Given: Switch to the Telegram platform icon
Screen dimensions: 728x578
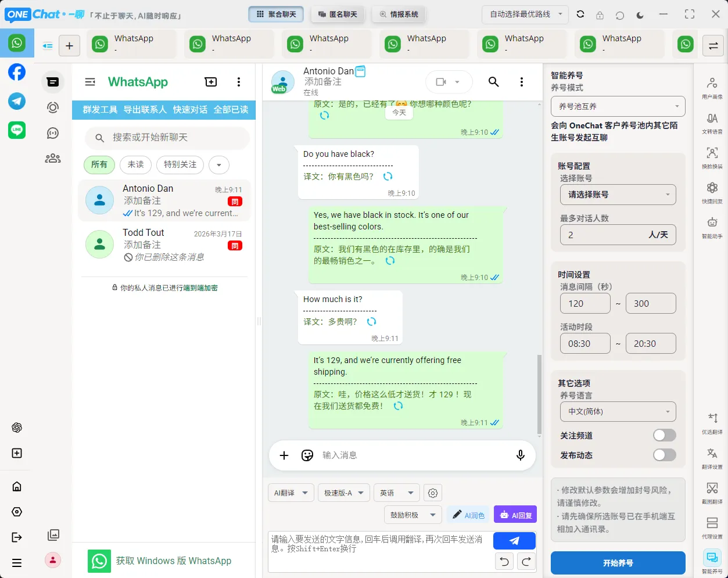Looking at the screenshot, I should [x=17, y=101].
